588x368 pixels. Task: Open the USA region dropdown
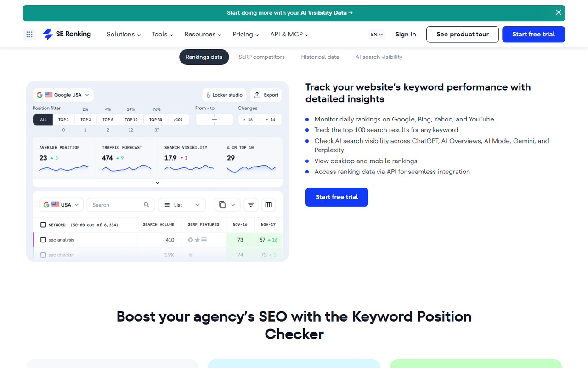[x=62, y=205]
